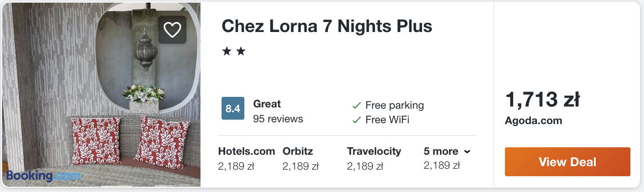Click the Free WiFi amenity text
644x192 pixels.
point(387,120)
